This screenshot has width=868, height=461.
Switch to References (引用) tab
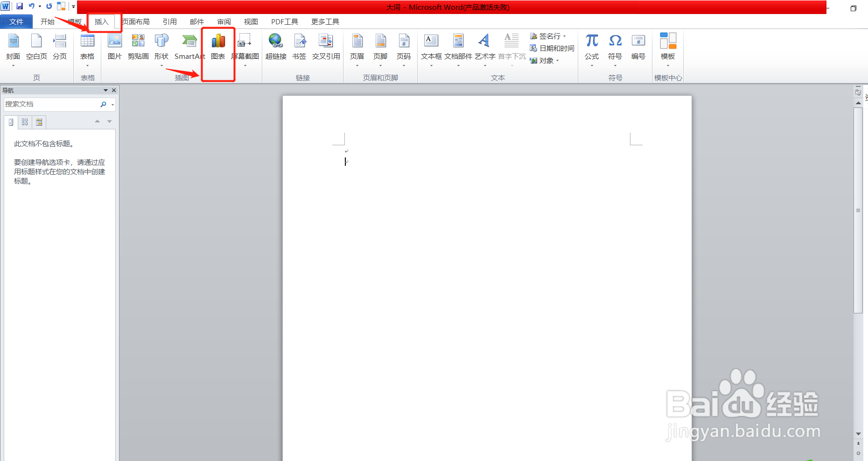click(x=169, y=22)
